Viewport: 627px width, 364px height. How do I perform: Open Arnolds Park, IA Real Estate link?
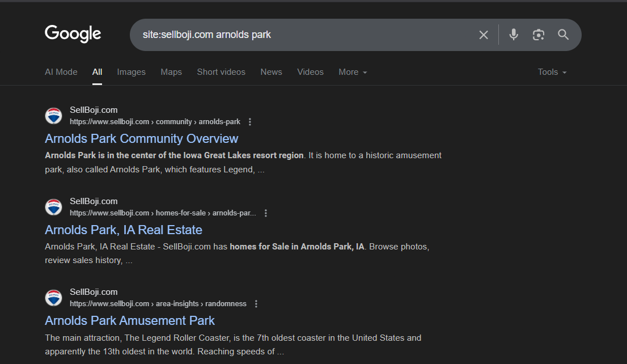coord(123,230)
